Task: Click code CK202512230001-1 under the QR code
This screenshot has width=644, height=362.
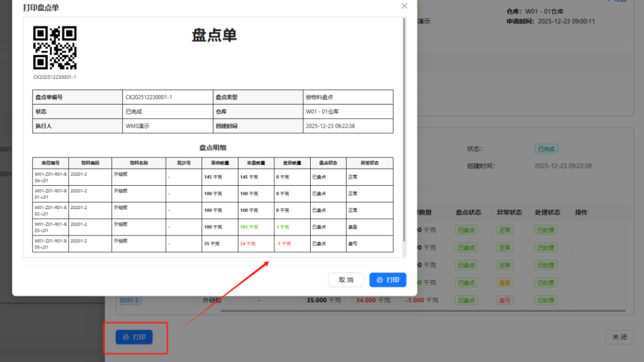Action: (55, 77)
